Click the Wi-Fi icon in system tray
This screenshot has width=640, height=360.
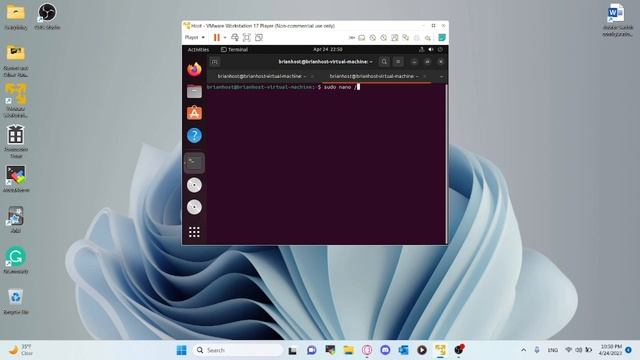[x=568, y=350]
